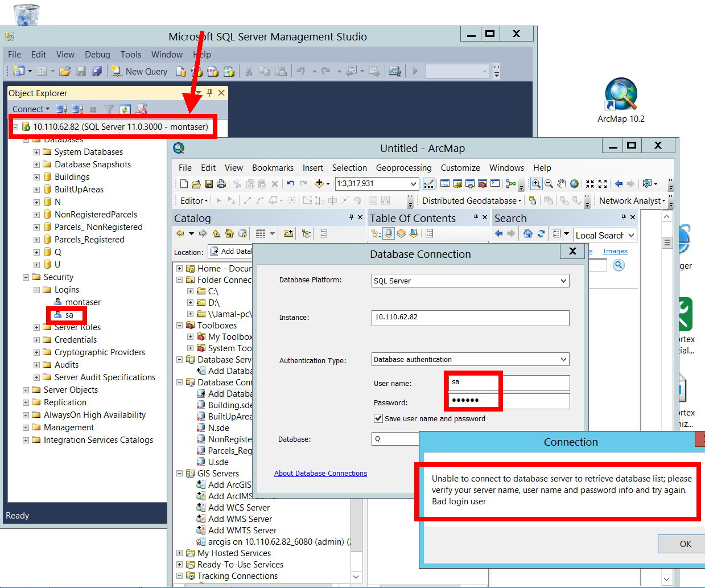
Task: Select the Zoom In tool
Action: coord(536,184)
